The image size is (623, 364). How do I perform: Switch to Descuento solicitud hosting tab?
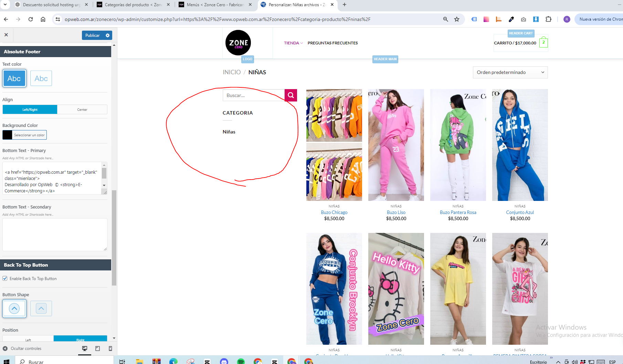[x=52, y=5]
